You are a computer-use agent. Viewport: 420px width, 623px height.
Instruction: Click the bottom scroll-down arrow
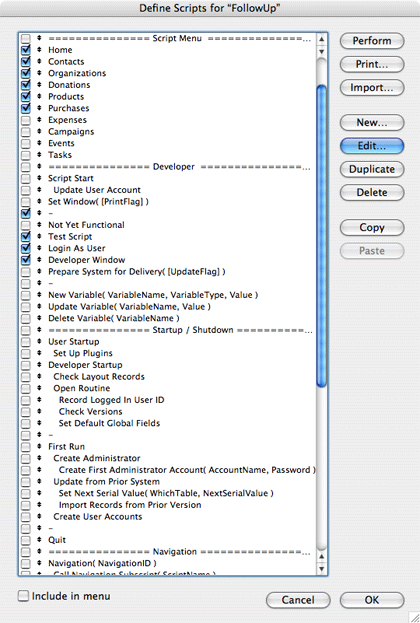pos(321,569)
